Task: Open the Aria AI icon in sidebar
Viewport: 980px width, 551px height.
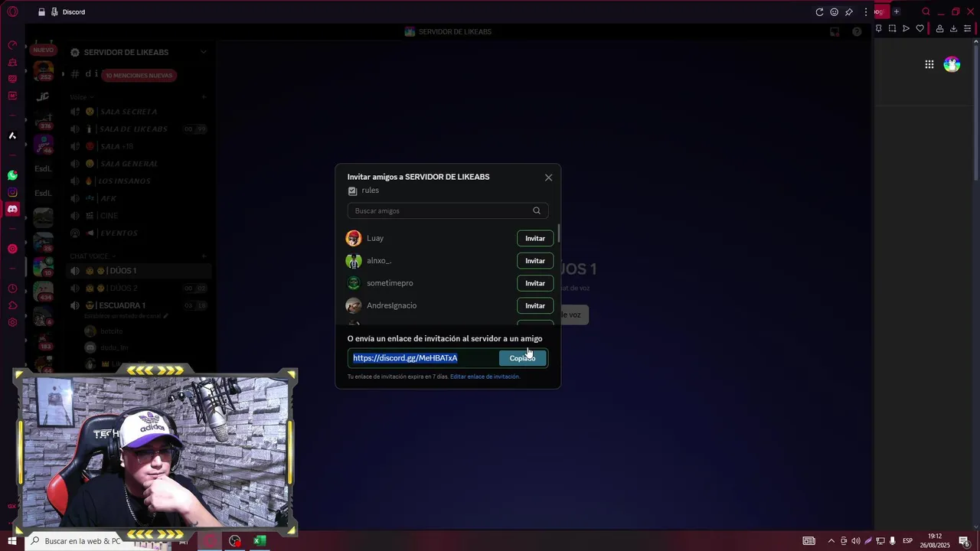Action: [x=12, y=135]
